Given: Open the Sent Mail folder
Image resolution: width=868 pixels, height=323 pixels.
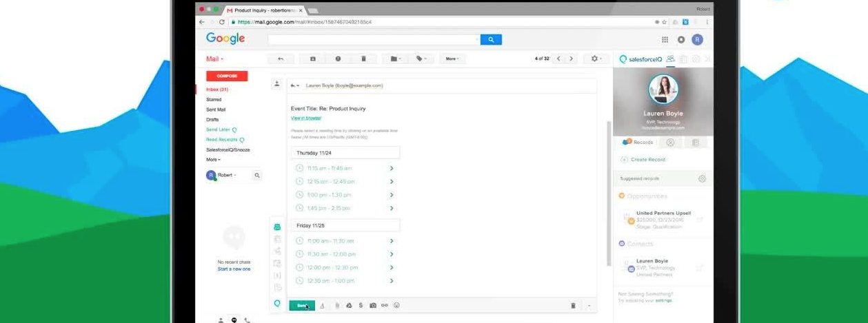Looking at the screenshot, I should (x=216, y=110).
